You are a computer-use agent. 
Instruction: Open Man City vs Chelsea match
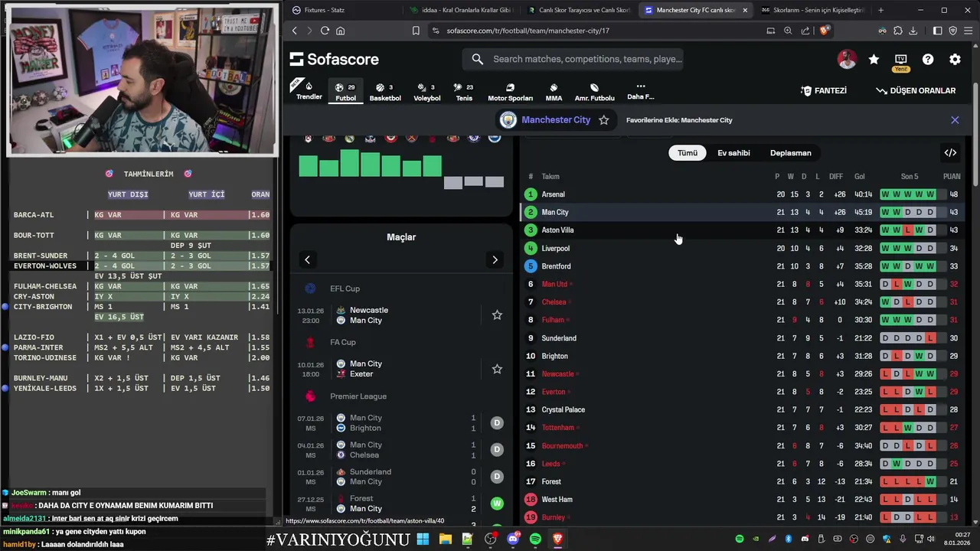tap(401, 450)
